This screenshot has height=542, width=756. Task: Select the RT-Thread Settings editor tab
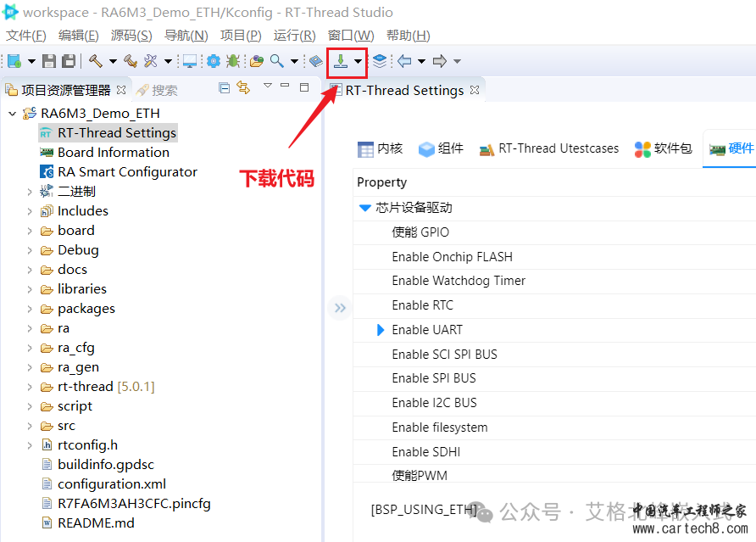[404, 90]
